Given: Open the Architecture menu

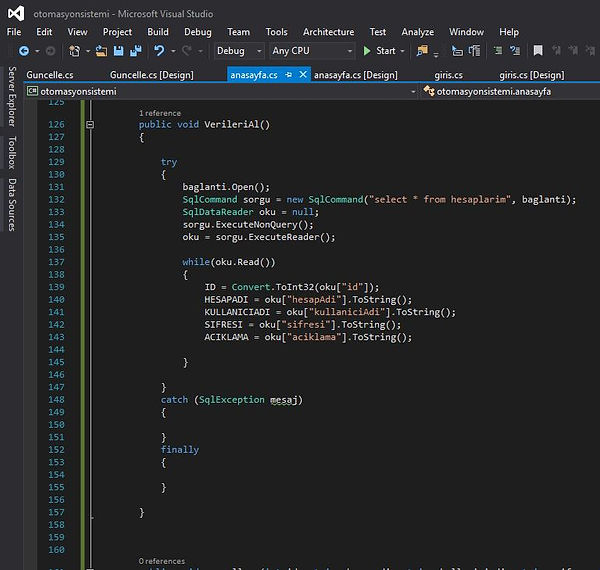Looking at the screenshot, I should click(328, 32).
